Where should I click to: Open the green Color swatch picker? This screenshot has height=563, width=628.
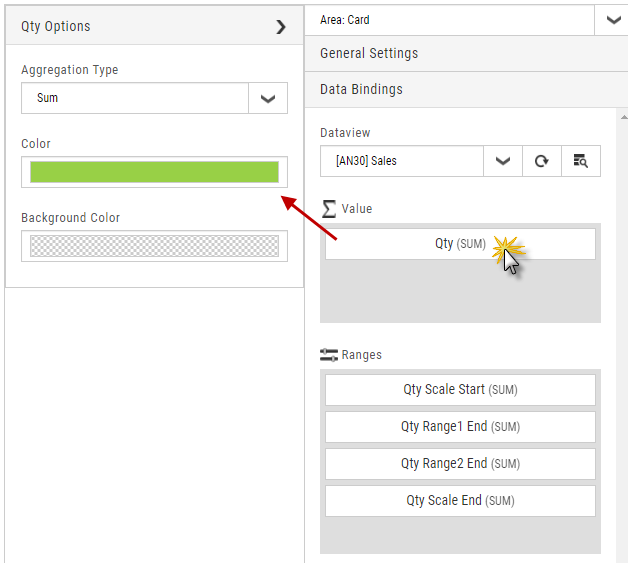tap(155, 172)
